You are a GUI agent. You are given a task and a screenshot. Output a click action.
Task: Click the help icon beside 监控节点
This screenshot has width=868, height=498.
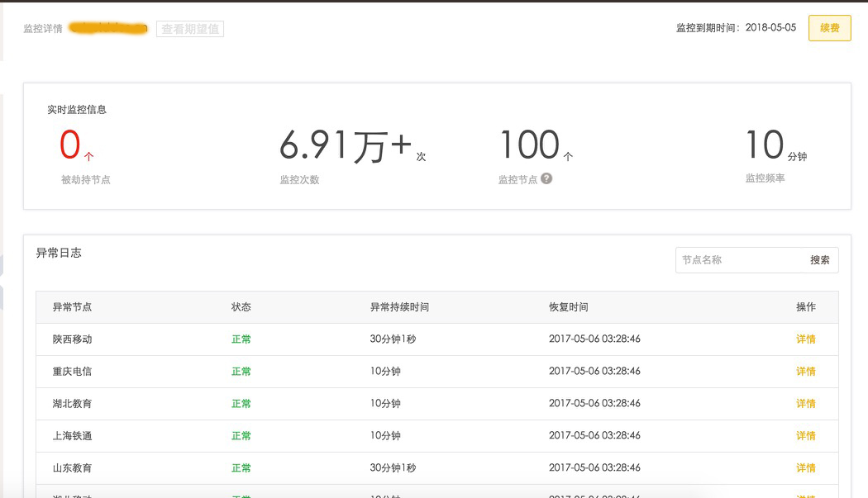[x=546, y=178]
